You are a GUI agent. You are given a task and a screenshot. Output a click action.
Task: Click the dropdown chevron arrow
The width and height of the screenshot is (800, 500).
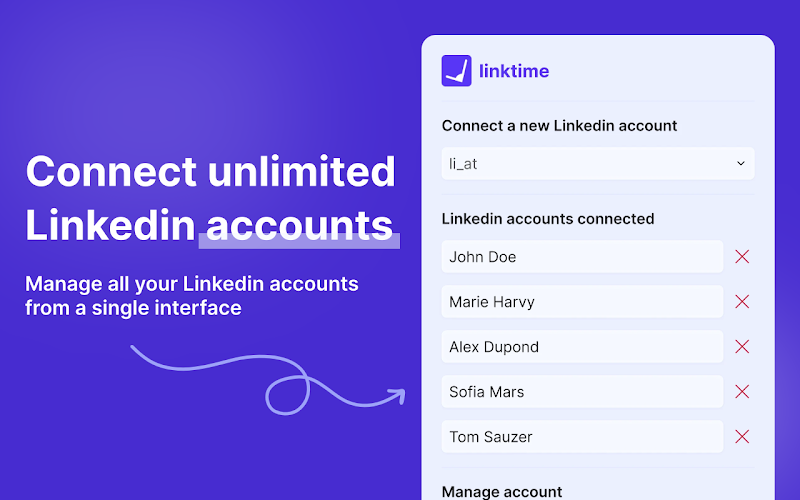click(x=741, y=163)
